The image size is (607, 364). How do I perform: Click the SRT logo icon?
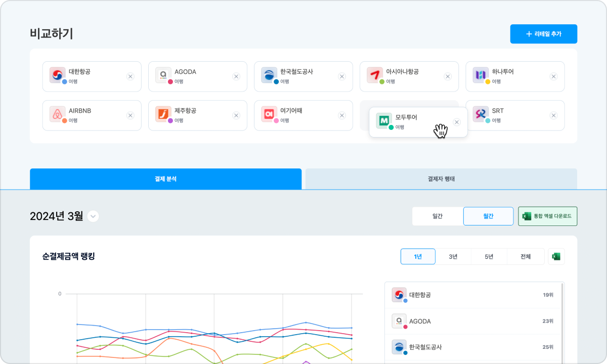click(480, 114)
